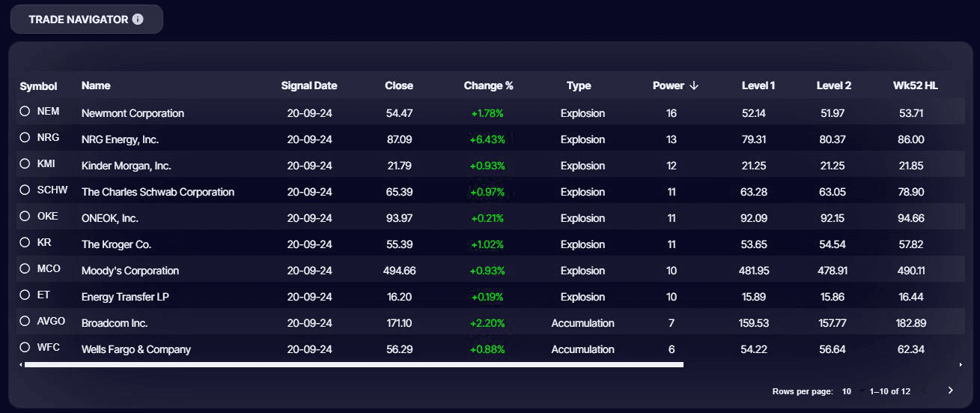This screenshot has height=413, width=980.
Task: Sort by Close column header
Action: point(399,85)
